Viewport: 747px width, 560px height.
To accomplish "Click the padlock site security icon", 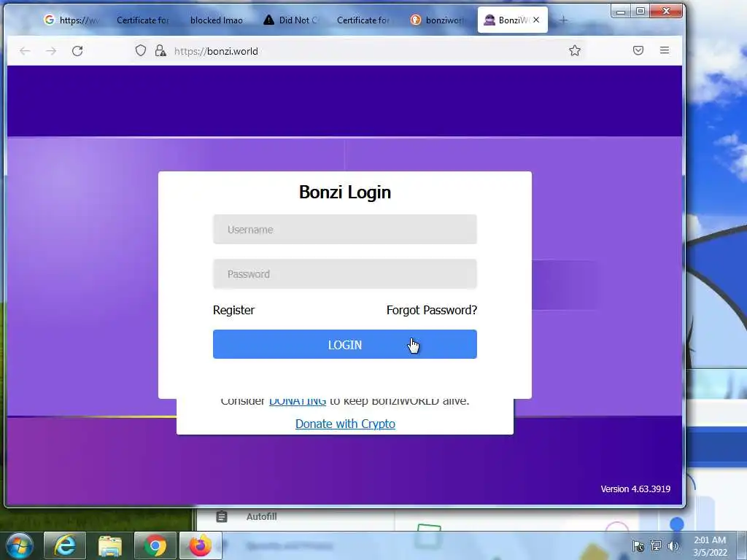I will [x=160, y=50].
